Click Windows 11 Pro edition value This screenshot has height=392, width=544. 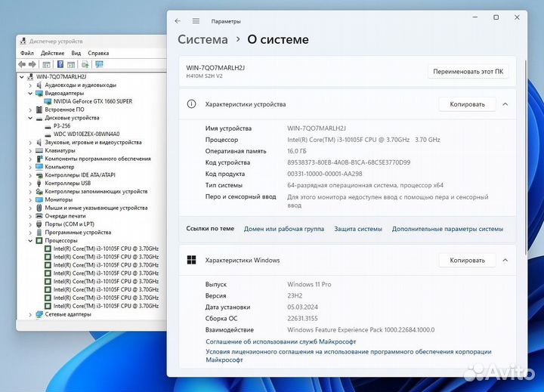pos(309,285)
